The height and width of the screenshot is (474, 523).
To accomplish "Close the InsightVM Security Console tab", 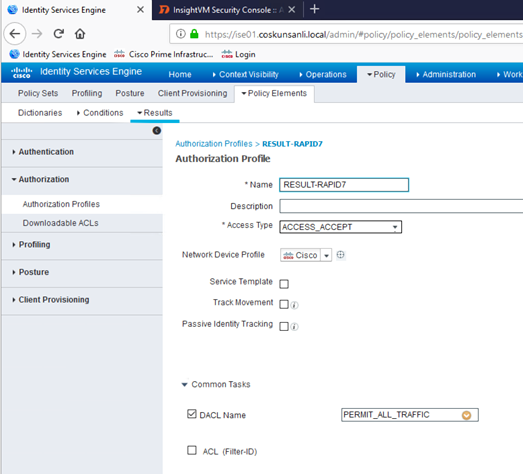I will pyautogui.click(x=292, y=10).
